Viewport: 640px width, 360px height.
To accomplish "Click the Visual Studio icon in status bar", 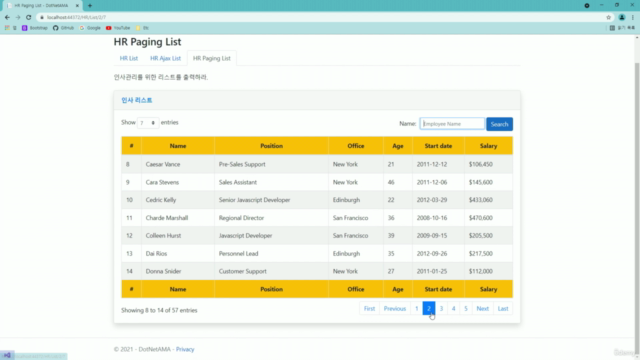I will (x=7, y=355).
